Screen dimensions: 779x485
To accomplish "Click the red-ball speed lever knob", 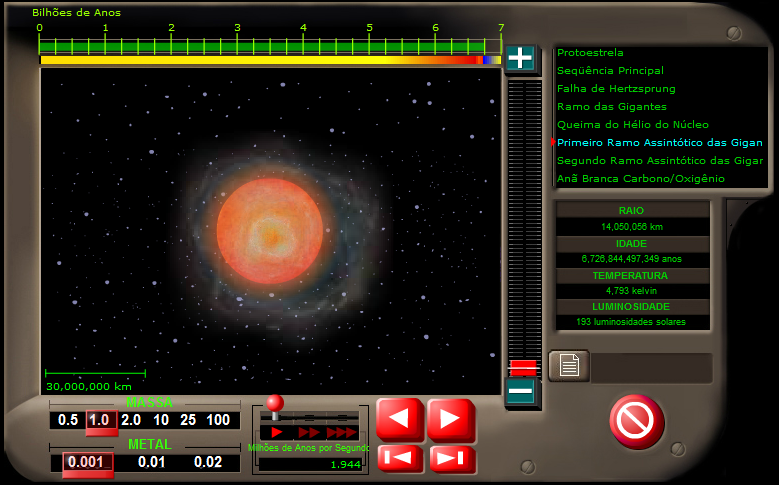I will pos(274,402).
